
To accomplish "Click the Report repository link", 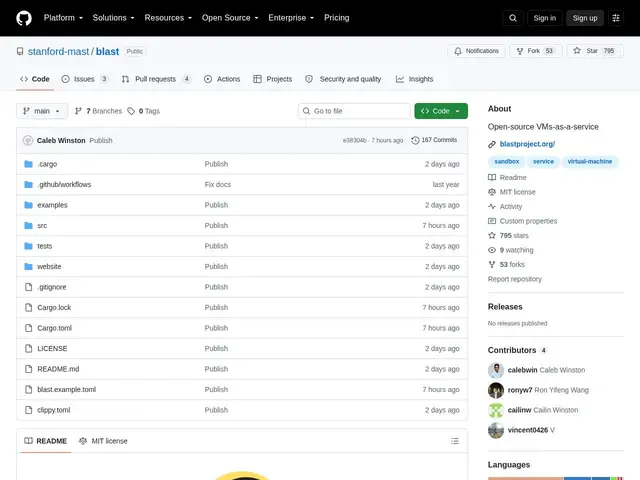I will [515, 279].
